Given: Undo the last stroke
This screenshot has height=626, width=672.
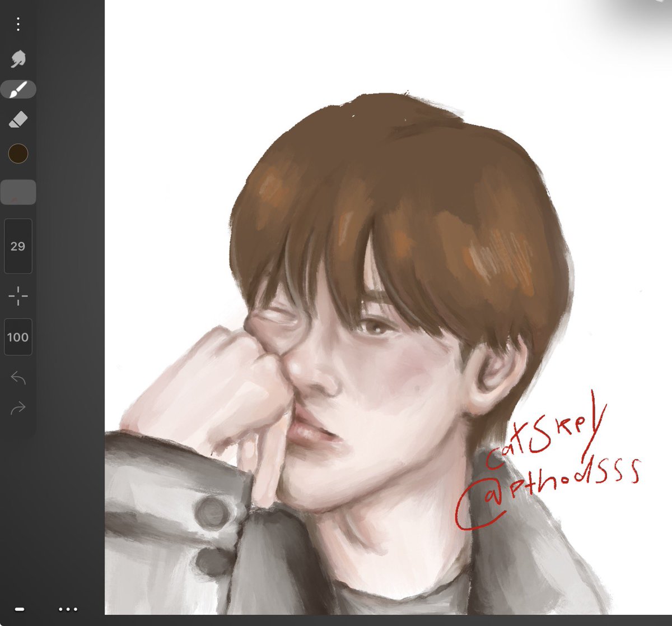Looking at the screenshot, I should (x=18, y=378).
